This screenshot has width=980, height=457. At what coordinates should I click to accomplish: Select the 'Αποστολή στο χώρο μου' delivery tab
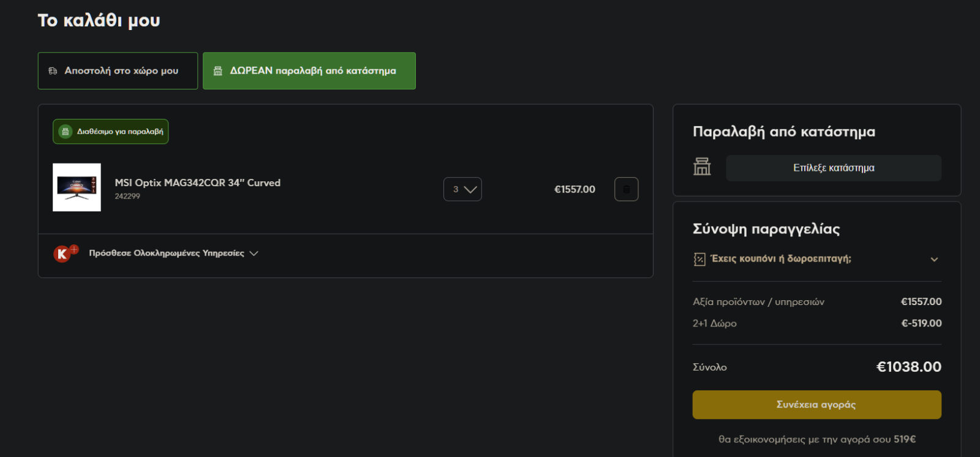coord(118,70)
